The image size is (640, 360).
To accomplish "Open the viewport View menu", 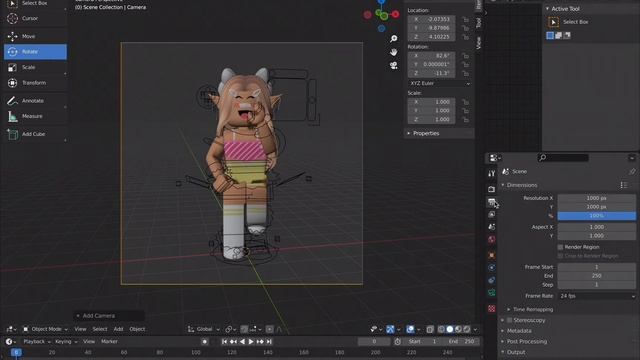I will click(80, 329).
